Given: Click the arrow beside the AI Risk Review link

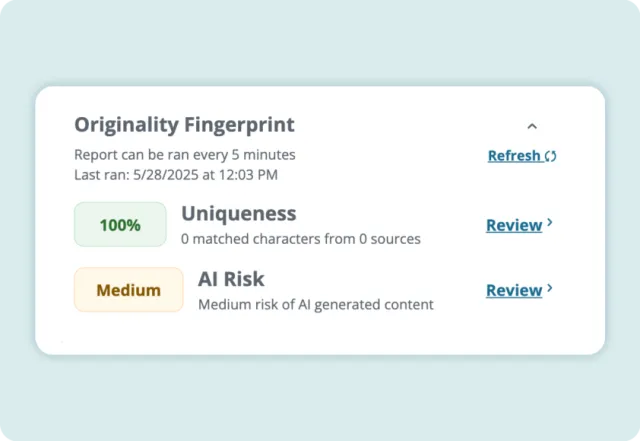Looking at the screenshot, I should tap(550, 289).
